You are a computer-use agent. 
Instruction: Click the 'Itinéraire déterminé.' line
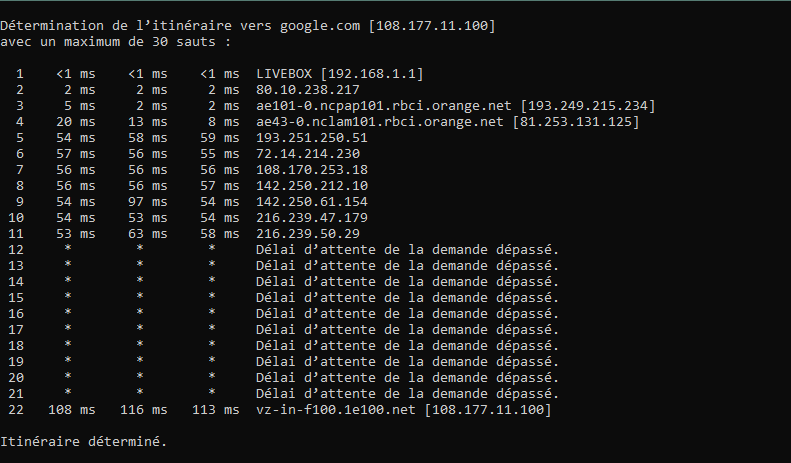click(x=84, y=441)
